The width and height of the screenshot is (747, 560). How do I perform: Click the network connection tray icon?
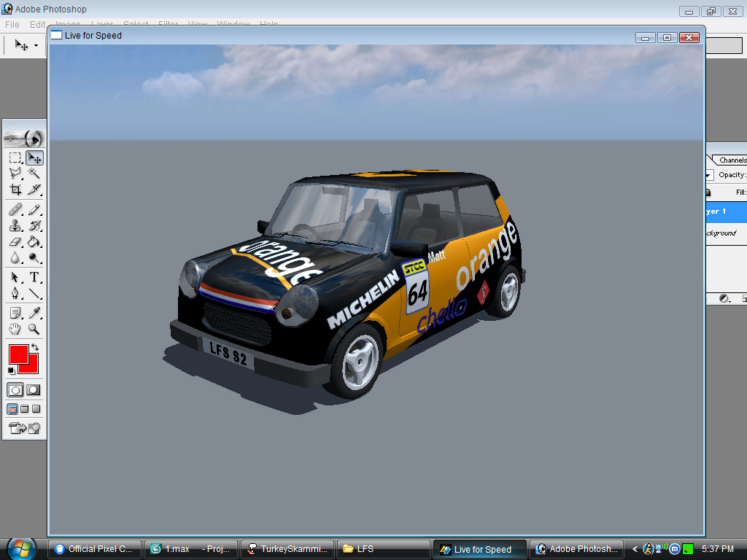coord(661,548)
